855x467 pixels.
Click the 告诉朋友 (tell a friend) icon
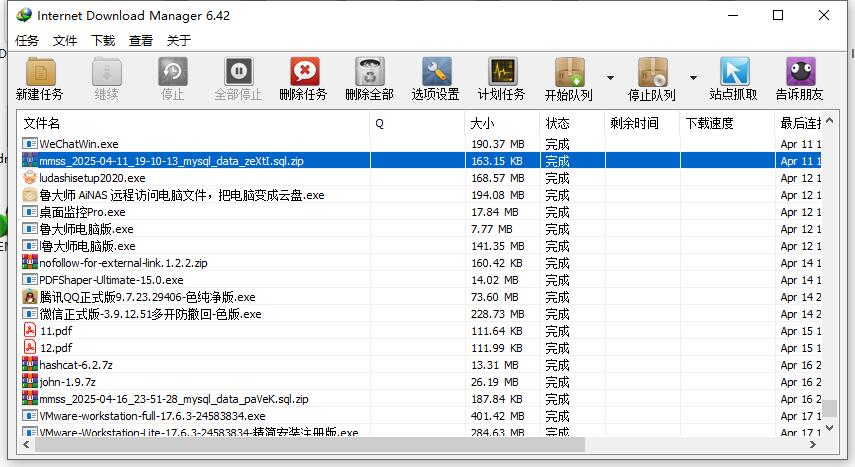[800, 72]
